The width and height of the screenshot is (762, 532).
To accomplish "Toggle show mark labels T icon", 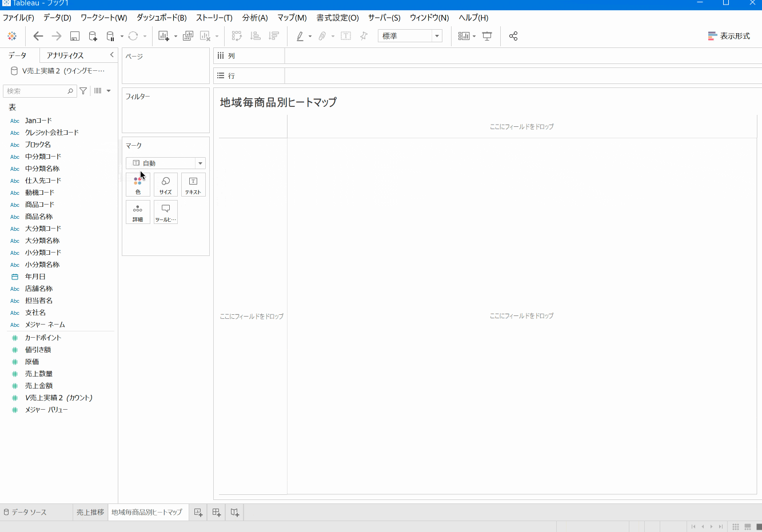I will pyautogui.click(x=346, y=36).
